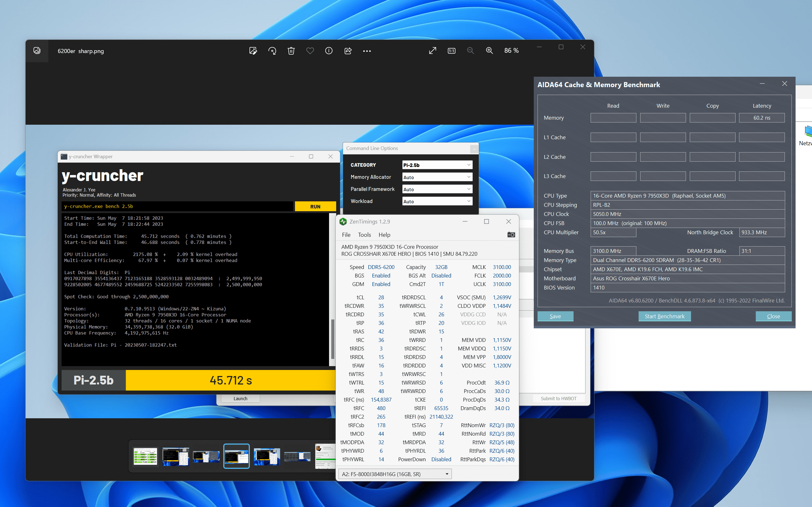Show file info with the info icon

point(329,51)
